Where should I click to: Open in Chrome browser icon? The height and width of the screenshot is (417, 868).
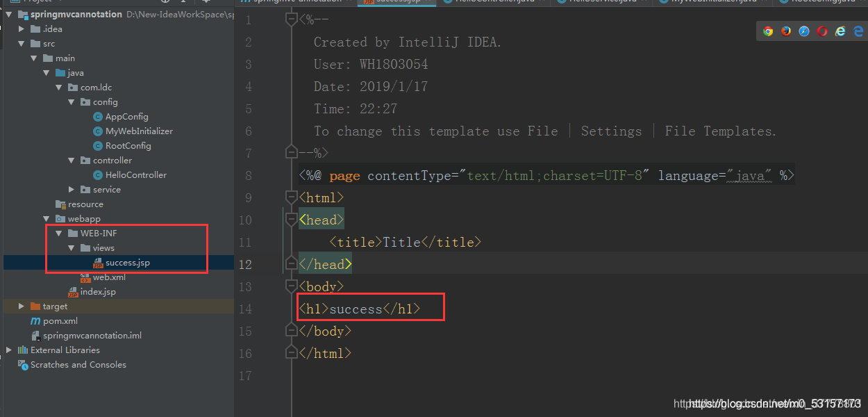coord(768,31)
